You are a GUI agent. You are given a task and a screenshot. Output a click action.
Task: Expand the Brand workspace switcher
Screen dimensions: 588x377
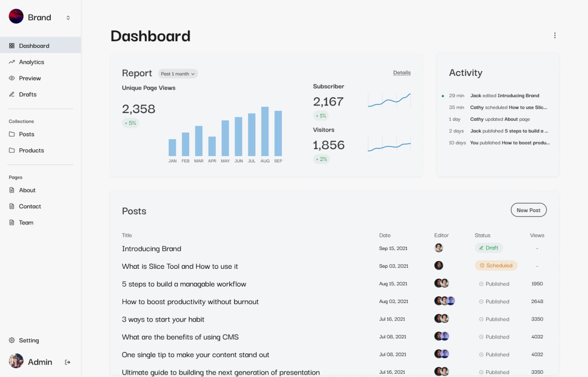[x=68, y=17]
